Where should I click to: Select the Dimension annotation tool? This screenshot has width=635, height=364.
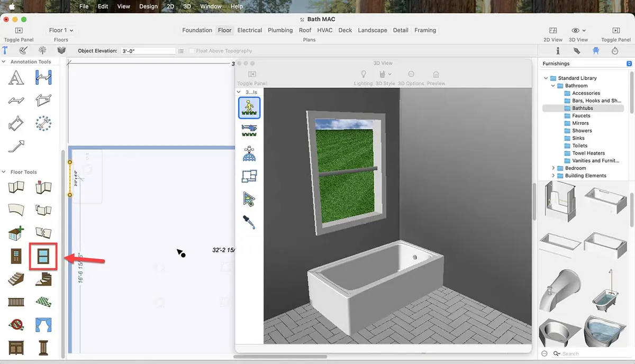point(43,78)
